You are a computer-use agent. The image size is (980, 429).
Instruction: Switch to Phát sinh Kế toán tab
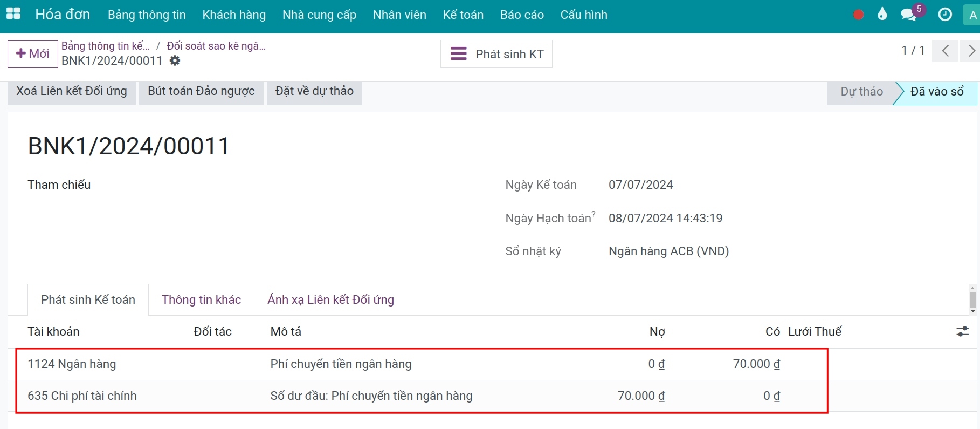[88, 300]
